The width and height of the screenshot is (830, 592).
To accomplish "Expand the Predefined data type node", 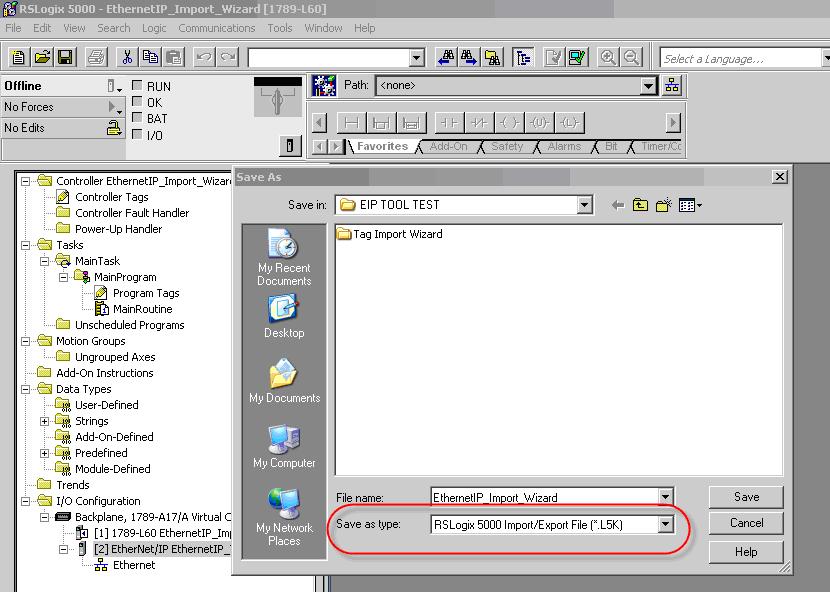I will (44, 453).
